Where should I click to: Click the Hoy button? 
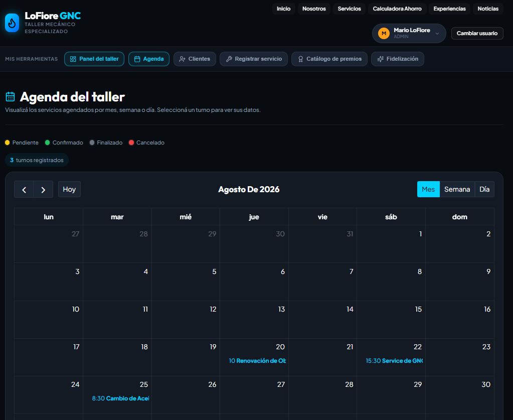(69, 190)
